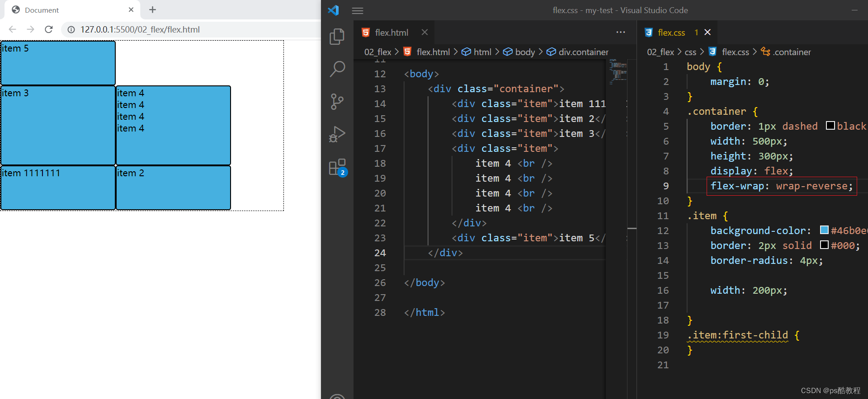Click line number 24 in flex.html
Viewport: 868px width, 399px height.
pyautogui.click(x=380, y=253)
